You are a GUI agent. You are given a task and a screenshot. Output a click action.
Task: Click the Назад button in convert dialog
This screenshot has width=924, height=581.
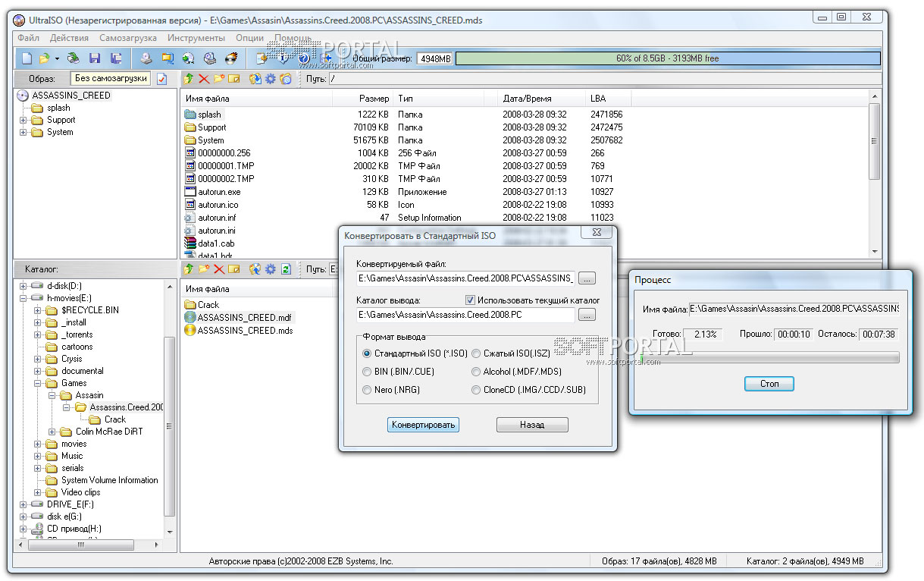(x=532, y=425)
